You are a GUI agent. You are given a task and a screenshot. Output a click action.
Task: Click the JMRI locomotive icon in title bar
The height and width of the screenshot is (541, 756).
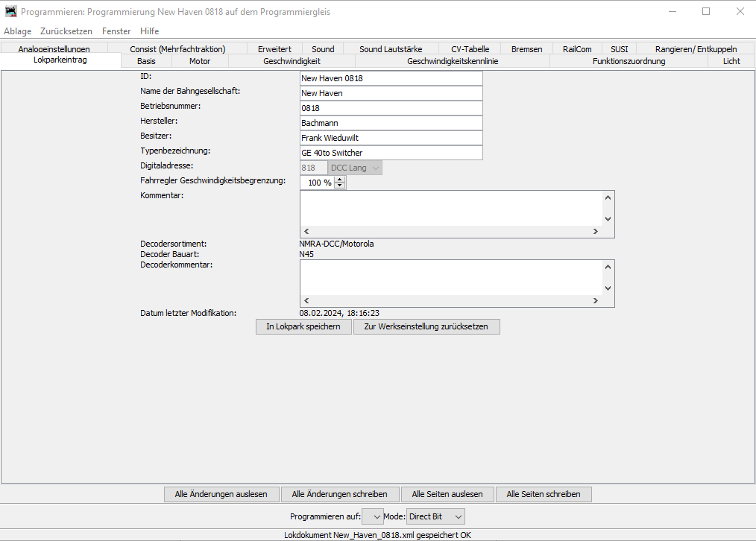coord(10,11)
